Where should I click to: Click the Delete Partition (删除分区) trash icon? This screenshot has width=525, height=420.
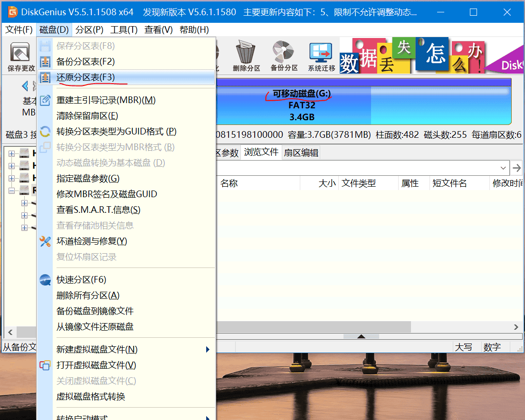(x=246, y=56)
